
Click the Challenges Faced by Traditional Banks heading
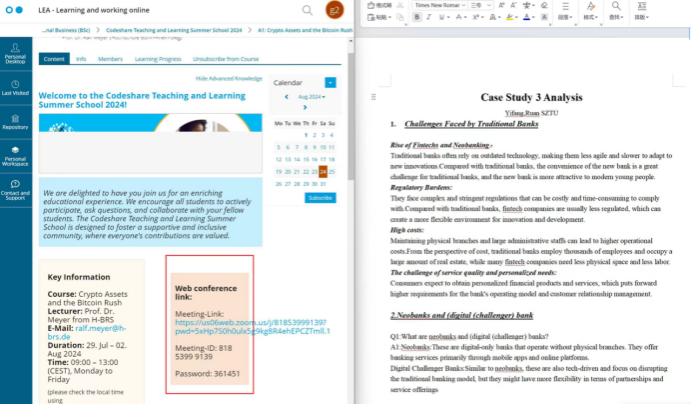[471, 124]
